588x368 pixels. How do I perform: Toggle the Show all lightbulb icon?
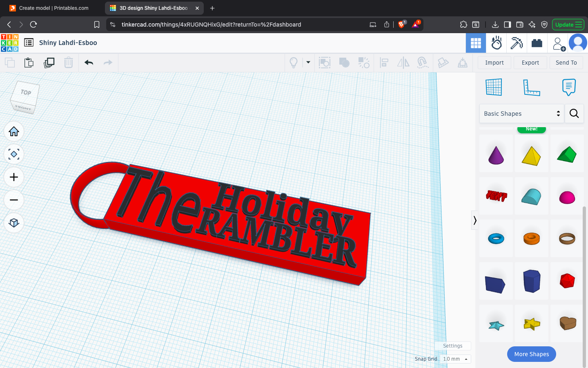click(x=294, y=63)
